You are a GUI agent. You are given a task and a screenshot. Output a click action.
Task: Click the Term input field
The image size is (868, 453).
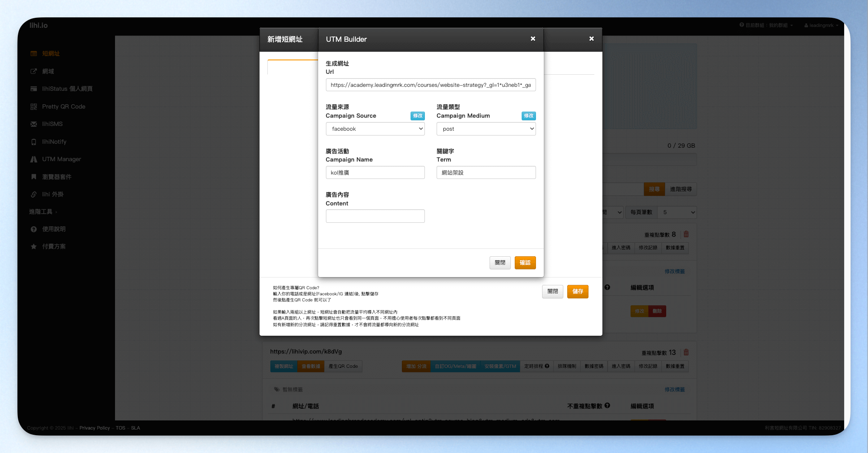click(x=486, y=172)
